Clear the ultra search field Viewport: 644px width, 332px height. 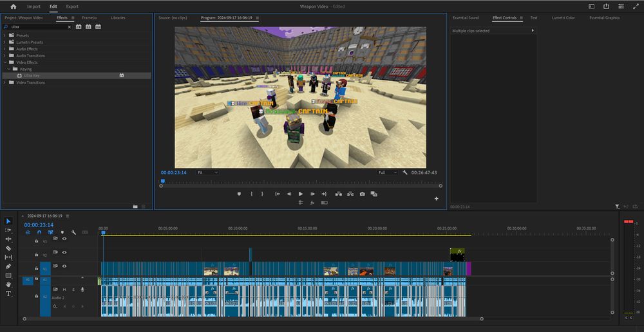click(69, 26)
